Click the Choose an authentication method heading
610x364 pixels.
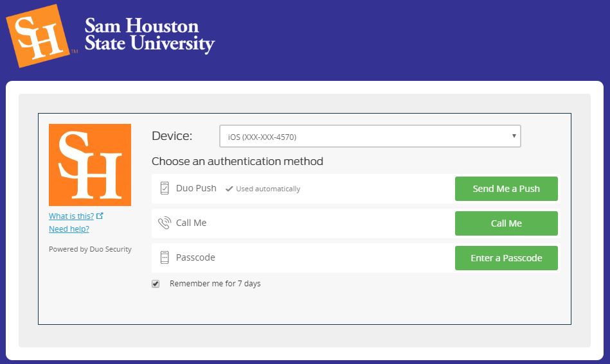pyautogui.click(x=237, y=161)
